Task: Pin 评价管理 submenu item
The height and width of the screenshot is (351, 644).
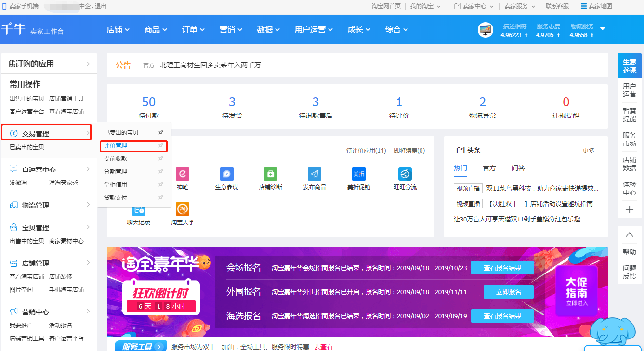Action: (161, 145)
